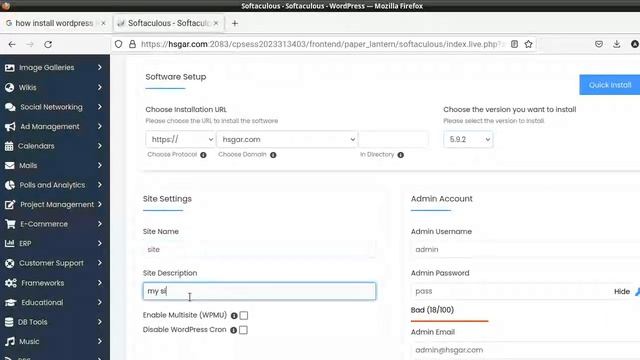Click the Social Networking chat icon

[x=10, y=107]
